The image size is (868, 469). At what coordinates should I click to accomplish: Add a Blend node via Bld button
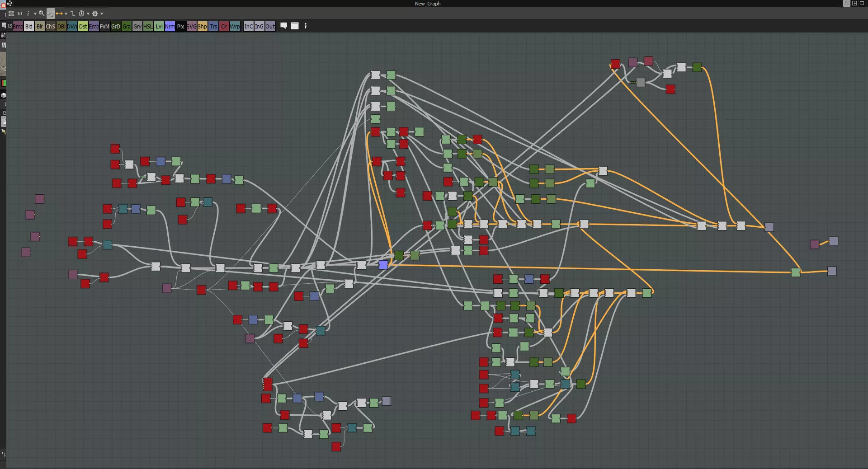tap(28, 26)
